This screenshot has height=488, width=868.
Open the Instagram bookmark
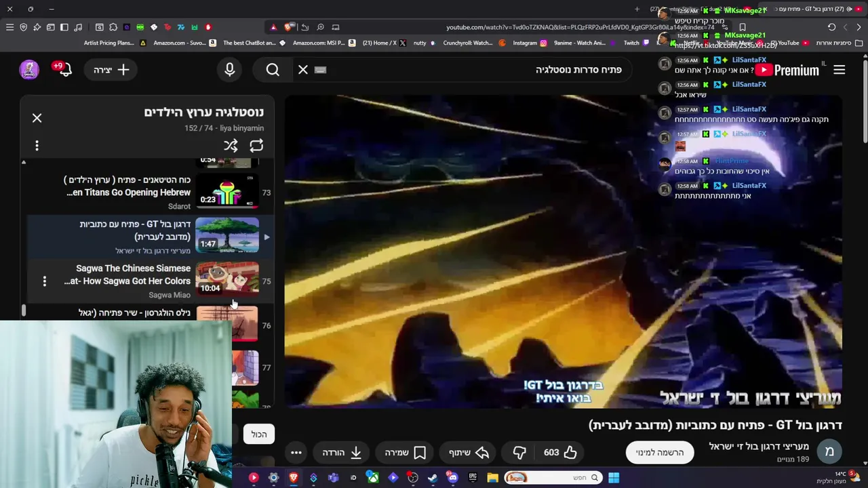coord(530,43)
